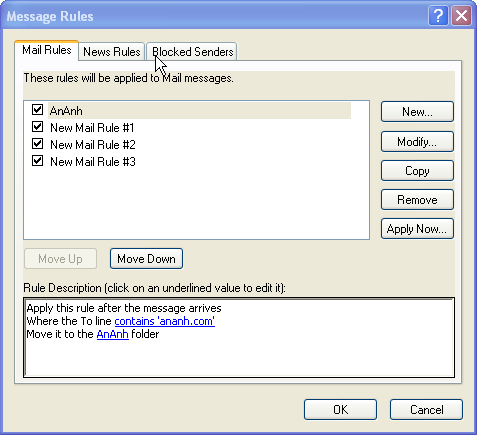
Task: Select the AnAnh rule row
Action: tap(199, 111)
